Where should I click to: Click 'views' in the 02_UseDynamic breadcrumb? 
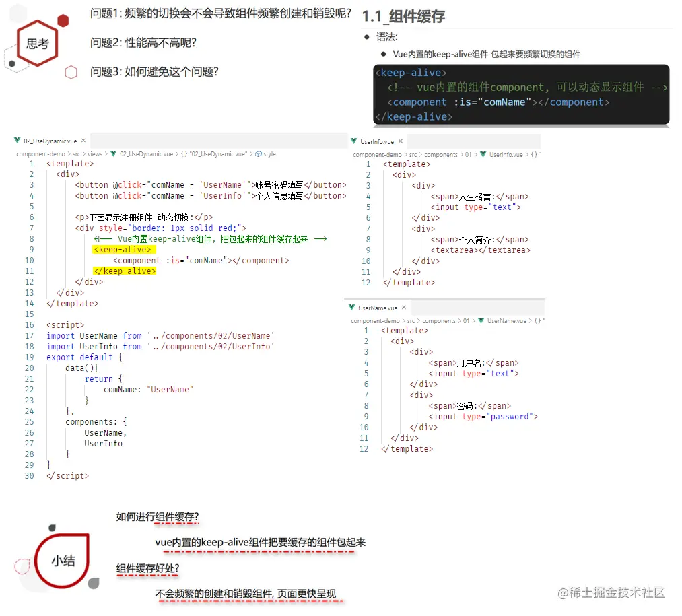point(95,153)
